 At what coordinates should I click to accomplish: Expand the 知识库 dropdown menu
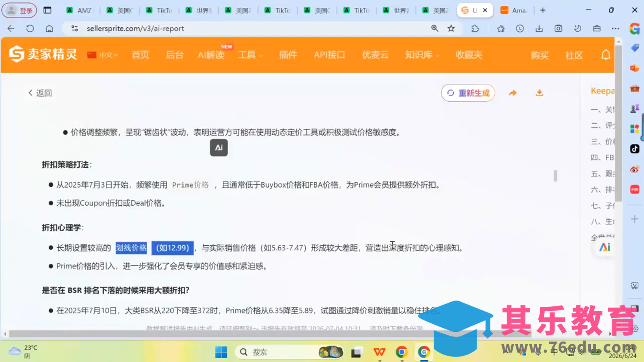coord(422,55)
